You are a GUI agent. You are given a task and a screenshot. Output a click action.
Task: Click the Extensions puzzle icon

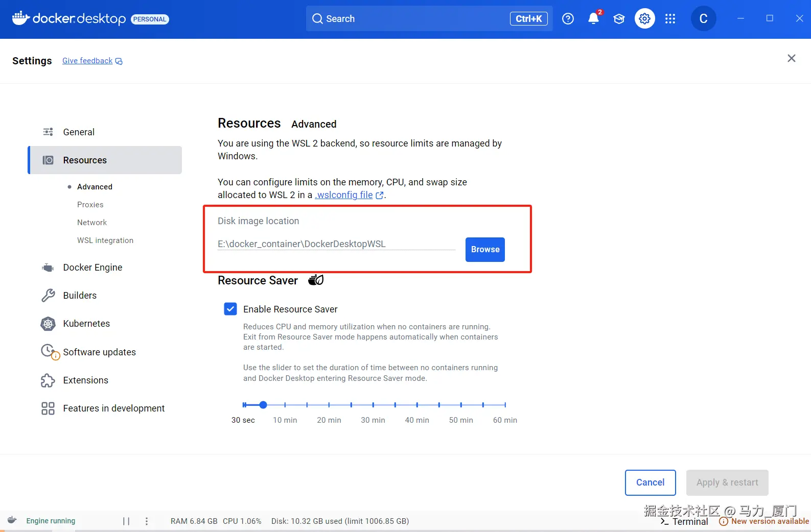(x=48, y=380)
